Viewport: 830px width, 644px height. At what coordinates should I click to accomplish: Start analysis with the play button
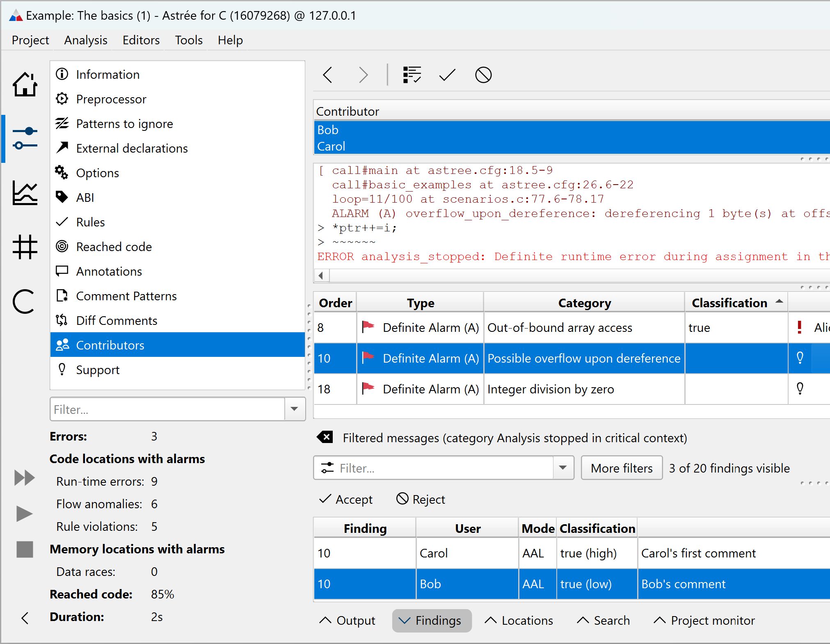(x=25, y=514)
